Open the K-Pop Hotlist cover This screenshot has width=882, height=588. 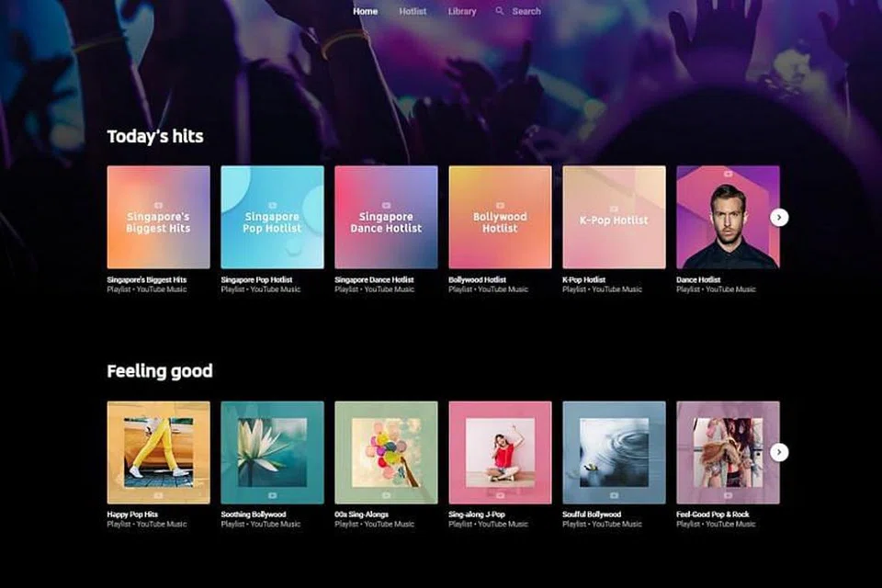coord(614,217)
